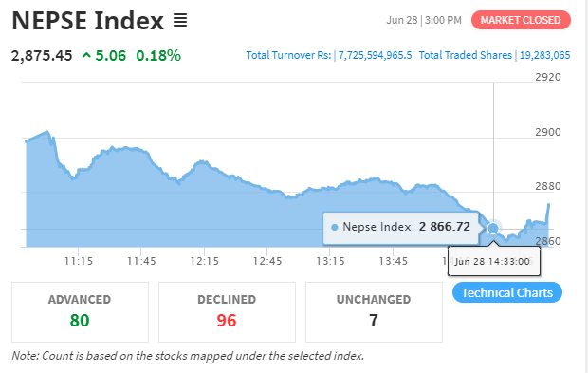Click the 0.18% percentage change value
The image size is (588, 373).
pos(158,56)
